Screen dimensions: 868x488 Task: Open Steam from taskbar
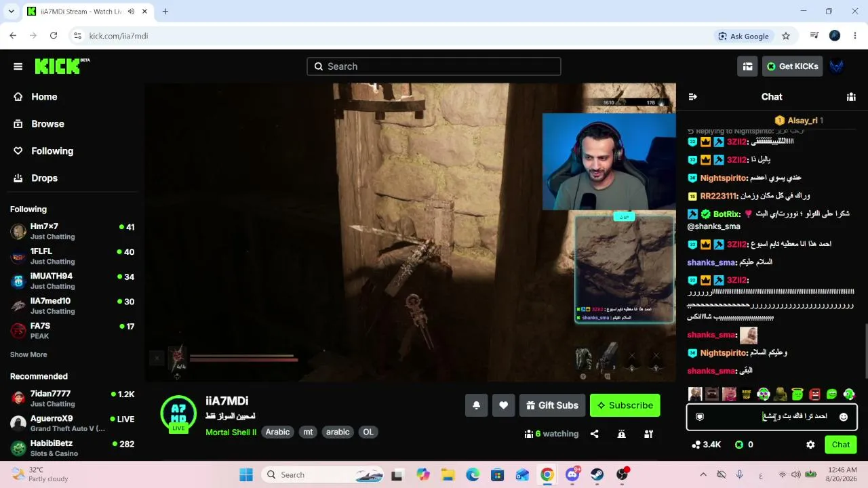(x=597, y=474)
